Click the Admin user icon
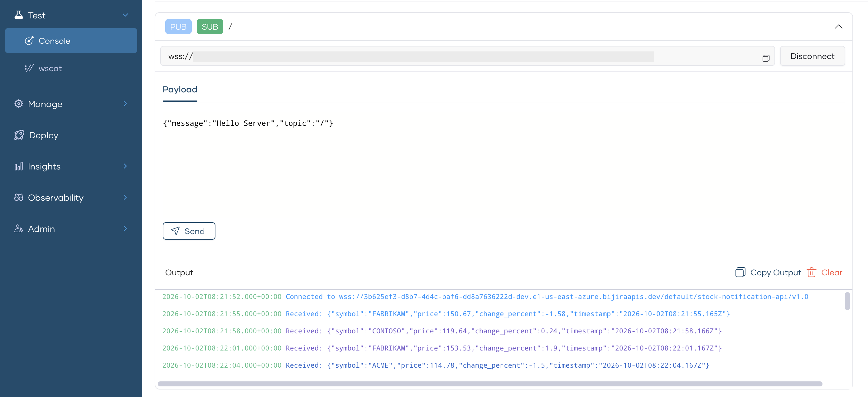Screen dimensions: 868x397 point(18,228)
